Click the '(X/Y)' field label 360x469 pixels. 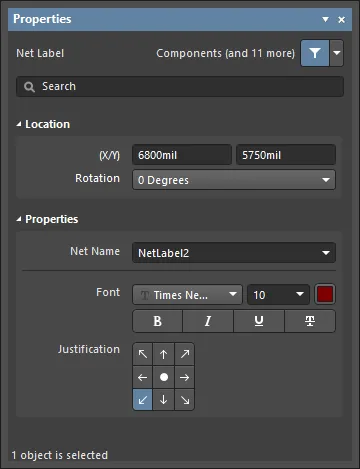pyautogui.click(x=109, y=155)
